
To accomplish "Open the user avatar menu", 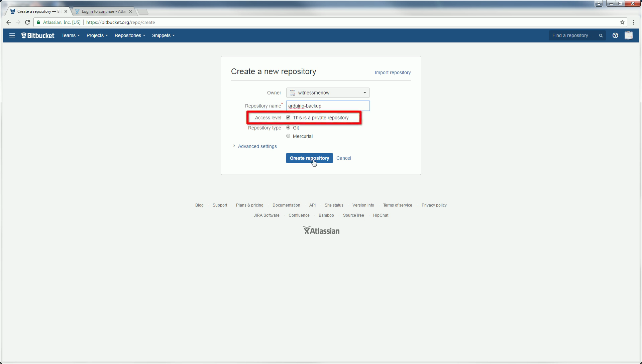I will click(x=629, y=35).
